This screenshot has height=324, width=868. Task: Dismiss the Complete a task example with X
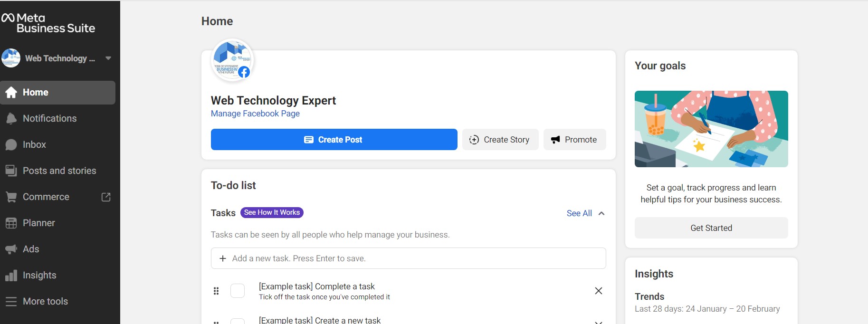click(x=599, y=291)
